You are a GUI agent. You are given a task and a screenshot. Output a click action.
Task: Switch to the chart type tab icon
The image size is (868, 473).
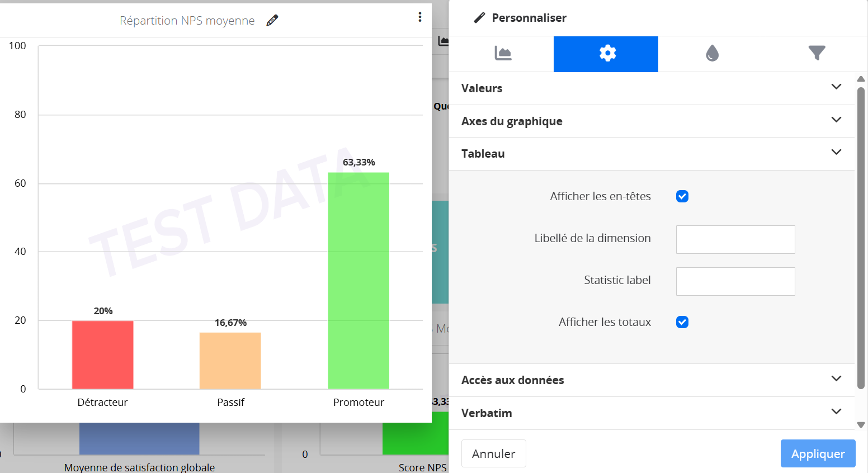[503, 54]
